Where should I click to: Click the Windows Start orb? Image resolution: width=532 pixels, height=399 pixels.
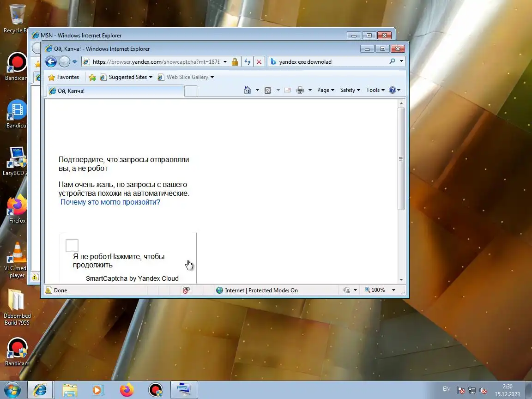pos(12,390)
